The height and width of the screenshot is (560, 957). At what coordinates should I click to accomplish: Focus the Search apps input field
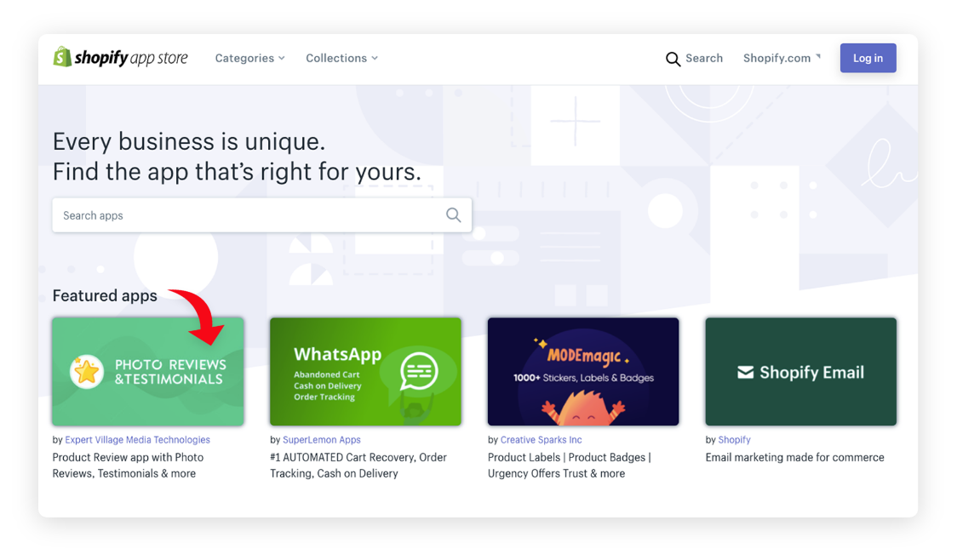click(262, 214)
